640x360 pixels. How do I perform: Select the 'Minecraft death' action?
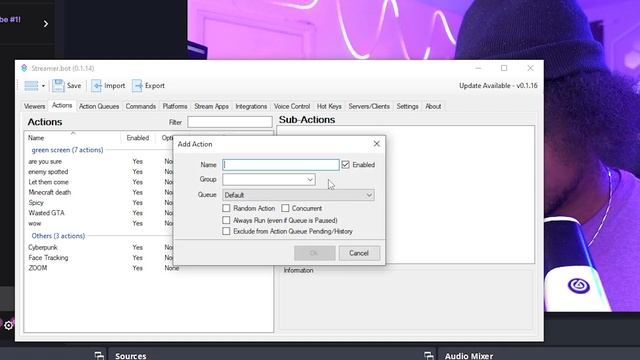(49, 192)
